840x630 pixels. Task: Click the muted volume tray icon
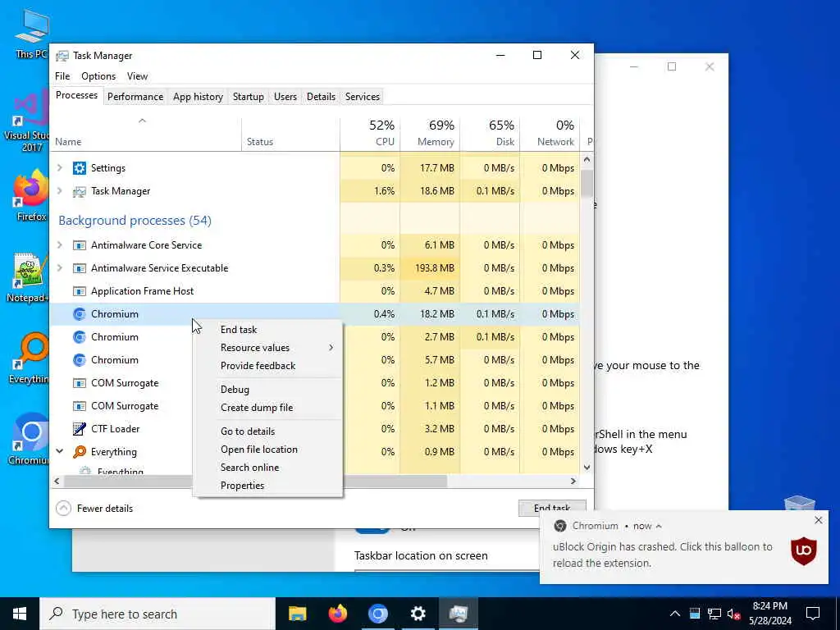(733, 614)
